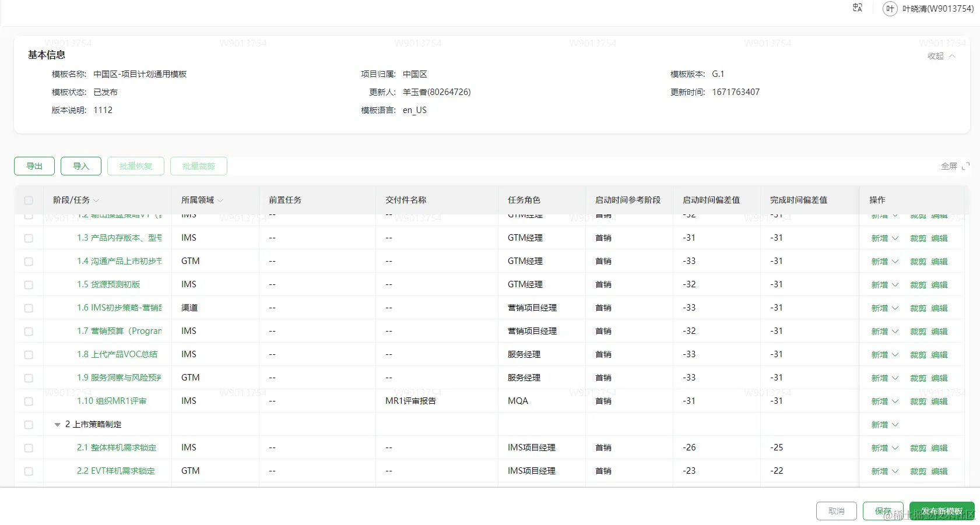
Task: Open 新增 dropdown for row 1.4
Action: click(884, 262)
